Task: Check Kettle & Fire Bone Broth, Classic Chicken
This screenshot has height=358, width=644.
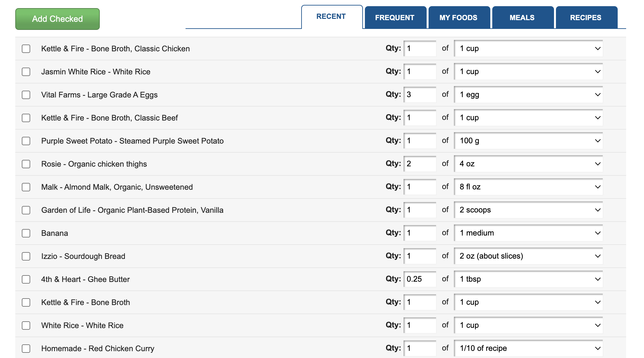Action: (x=26, y=49)
